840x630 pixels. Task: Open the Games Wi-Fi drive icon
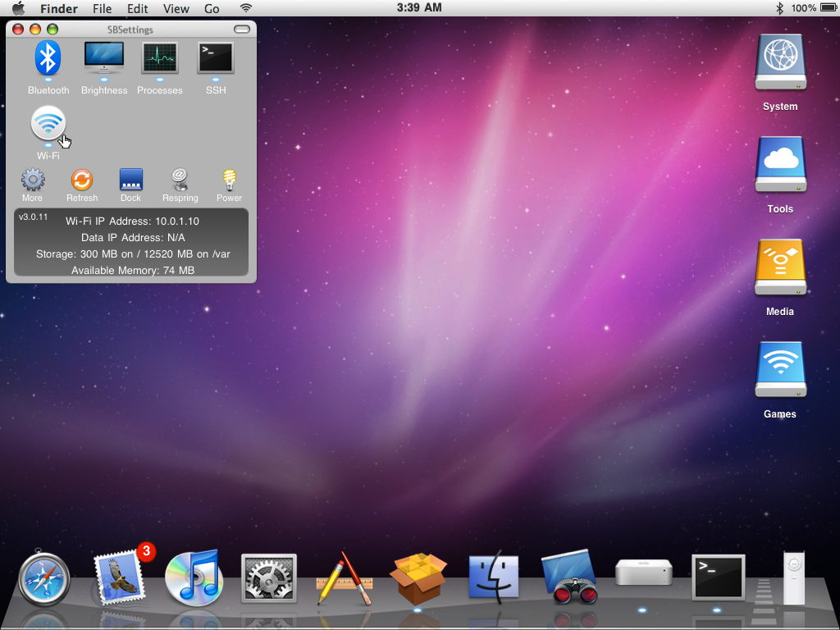781,370
